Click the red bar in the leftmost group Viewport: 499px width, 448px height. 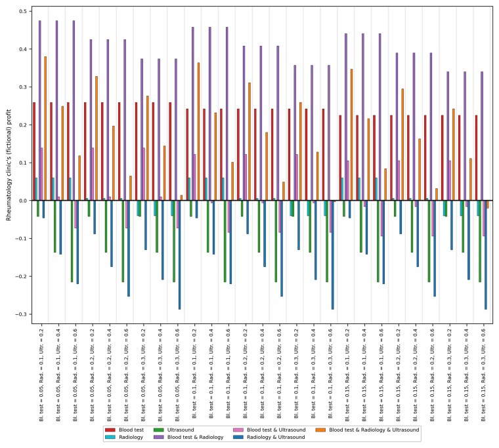34,151
